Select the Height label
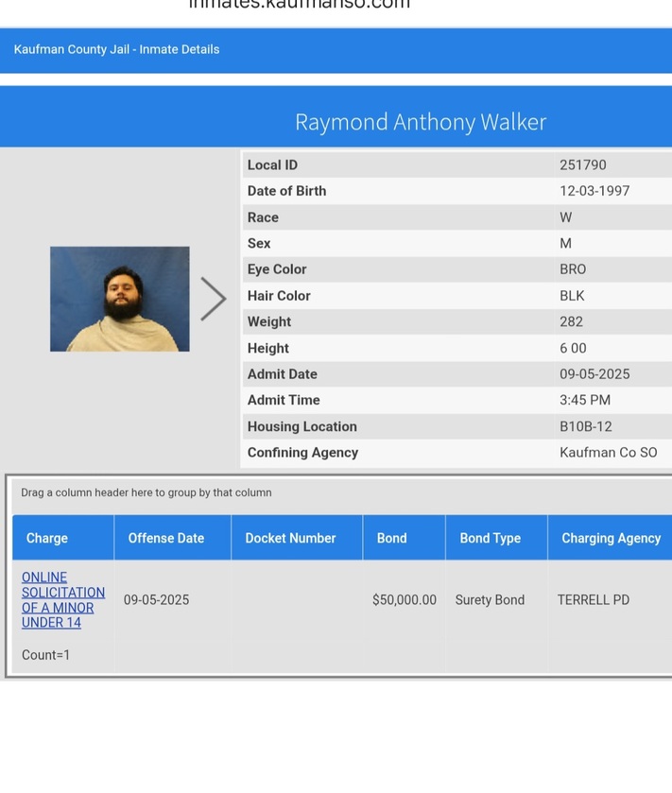 (x=268, y=348)
